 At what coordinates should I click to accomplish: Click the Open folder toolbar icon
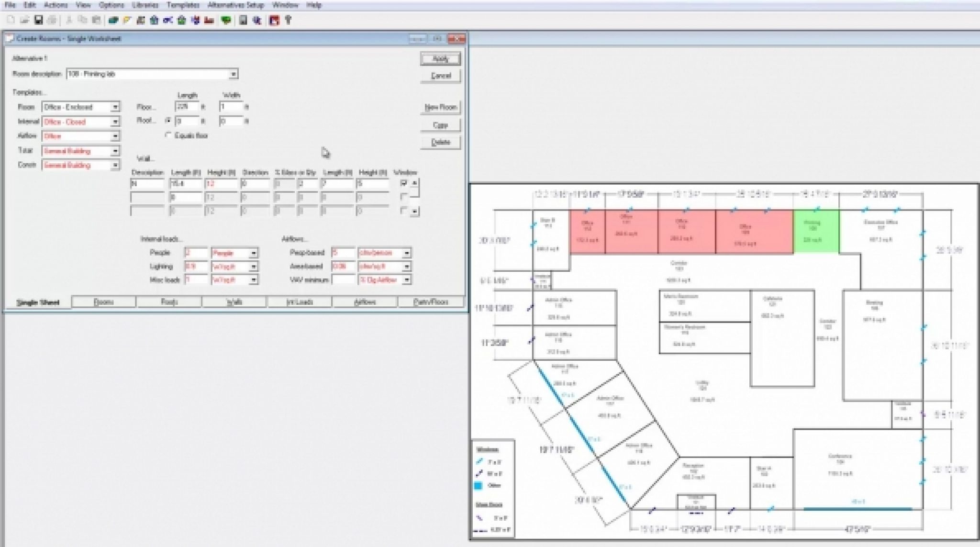click(x=25, y=20)
